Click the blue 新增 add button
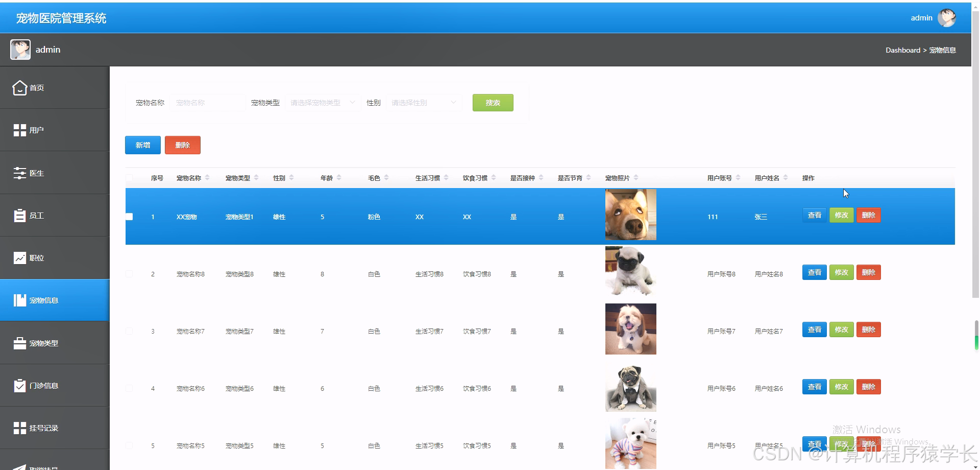The width and height of the screenshot is (980, 470). click(142, 145)
